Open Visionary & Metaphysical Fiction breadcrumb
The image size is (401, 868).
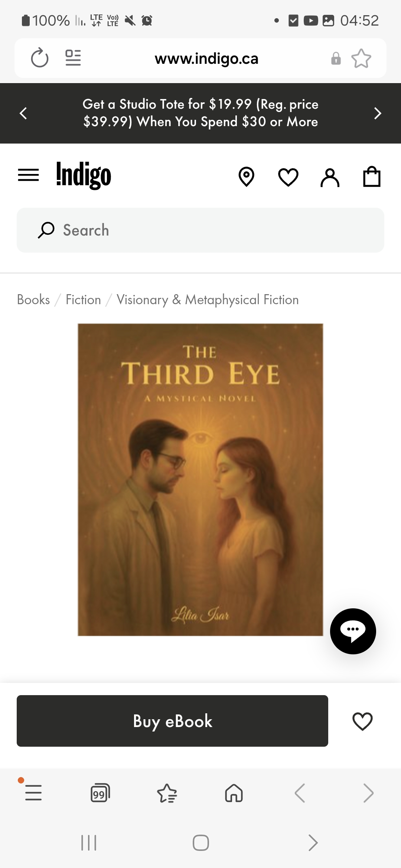click(x=208, y=300)
